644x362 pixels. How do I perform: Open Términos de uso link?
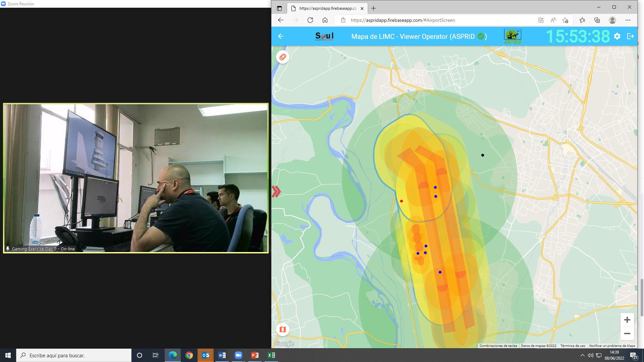click(573, 346)
